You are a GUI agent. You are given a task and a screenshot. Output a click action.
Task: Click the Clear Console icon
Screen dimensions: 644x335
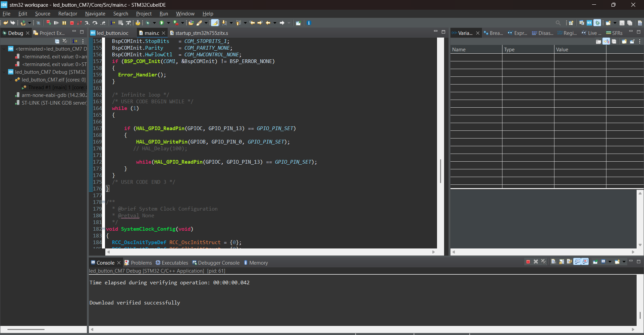(x=553, y=262)
